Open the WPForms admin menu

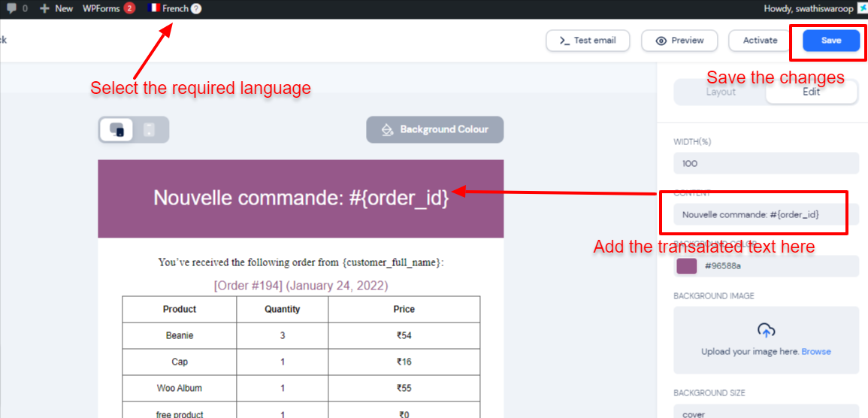(x=101, y=9)
